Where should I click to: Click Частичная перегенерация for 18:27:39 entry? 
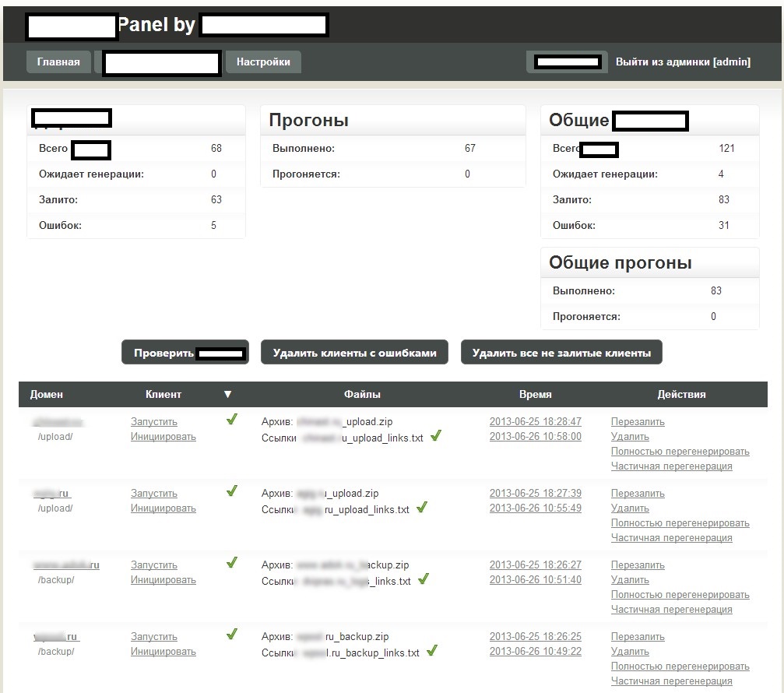(x=672, y=537)
